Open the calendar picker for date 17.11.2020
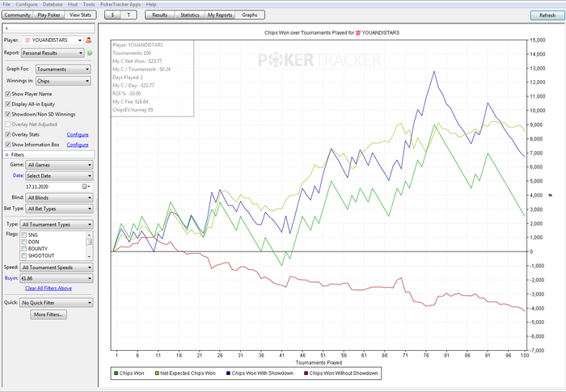This screenshot has width=566, height=392. tap(85, 186)
